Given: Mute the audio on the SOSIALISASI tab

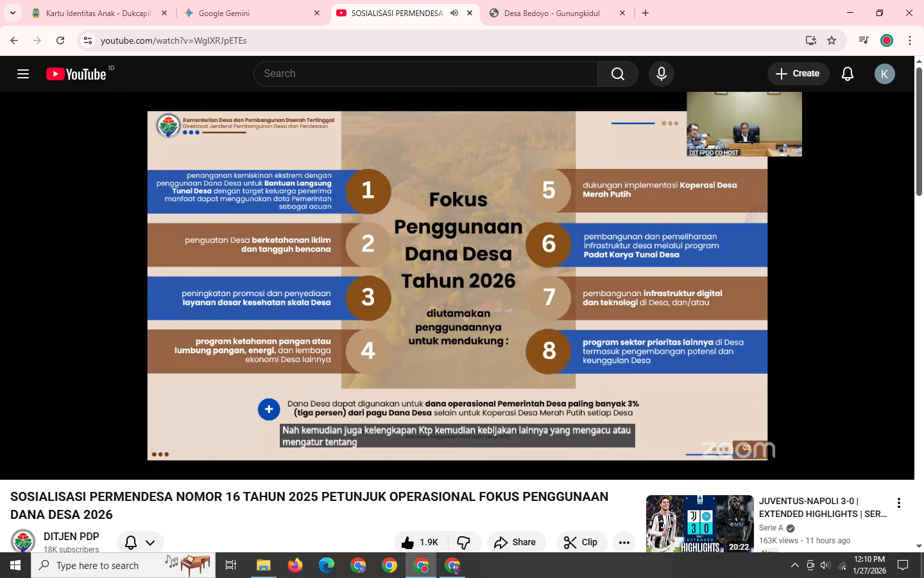Looking at the screenshot, I should point(454,12).
